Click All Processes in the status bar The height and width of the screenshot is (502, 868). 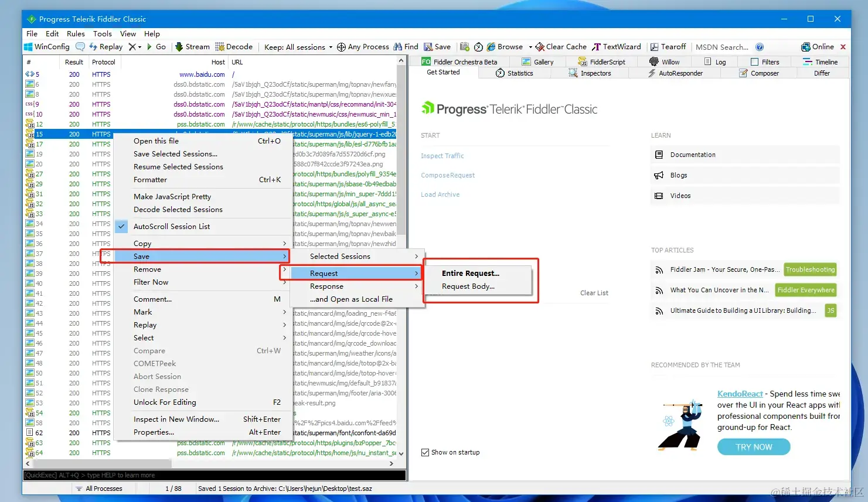pyautogui.click(x=98, y=489)
